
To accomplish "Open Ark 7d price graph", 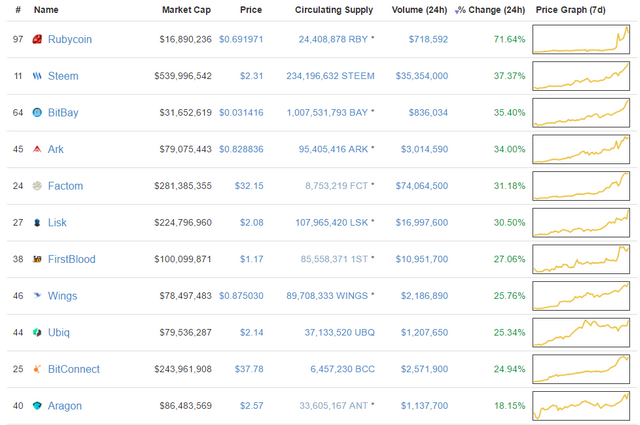I will 581,149.
